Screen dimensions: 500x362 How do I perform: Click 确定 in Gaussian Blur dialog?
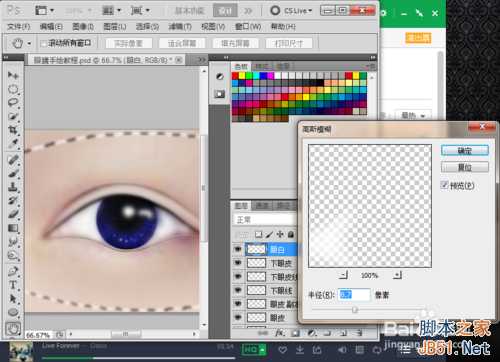tap(465, 150)
